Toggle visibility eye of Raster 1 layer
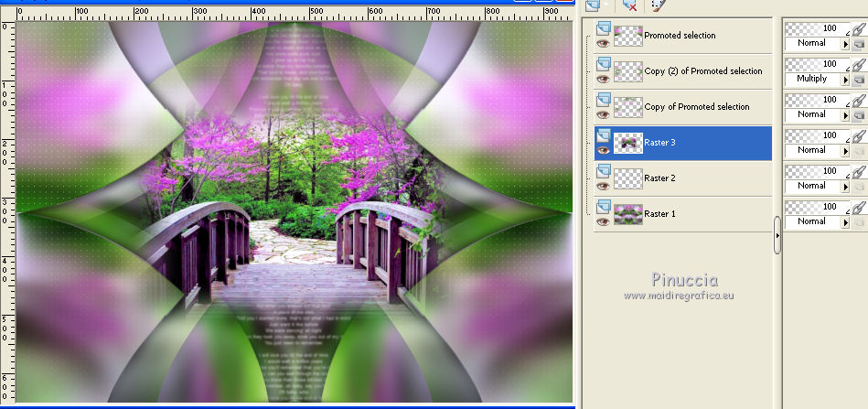 tap(603, 222)
